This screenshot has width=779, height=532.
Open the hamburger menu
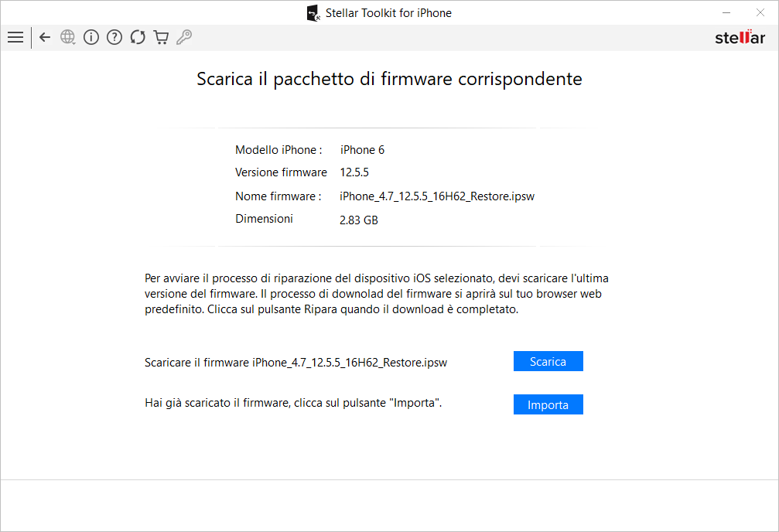[x=15, y=37]
